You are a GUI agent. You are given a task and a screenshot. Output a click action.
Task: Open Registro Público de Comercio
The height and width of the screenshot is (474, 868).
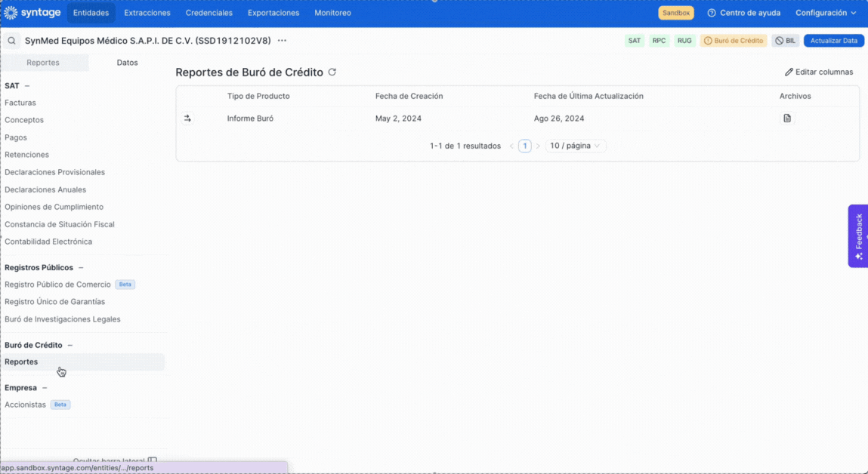point(57,285)
